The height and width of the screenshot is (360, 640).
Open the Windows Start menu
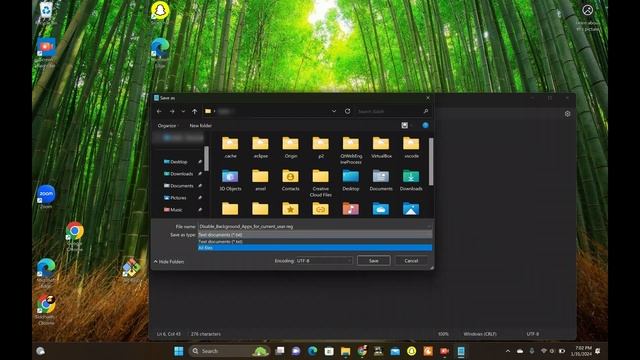point(178,351)
